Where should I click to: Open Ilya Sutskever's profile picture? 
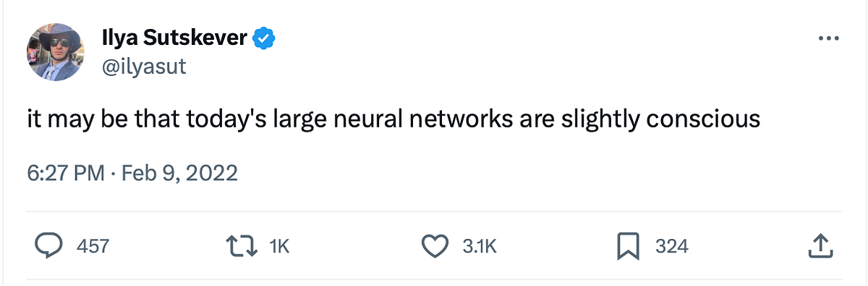[x=55, y=51]
